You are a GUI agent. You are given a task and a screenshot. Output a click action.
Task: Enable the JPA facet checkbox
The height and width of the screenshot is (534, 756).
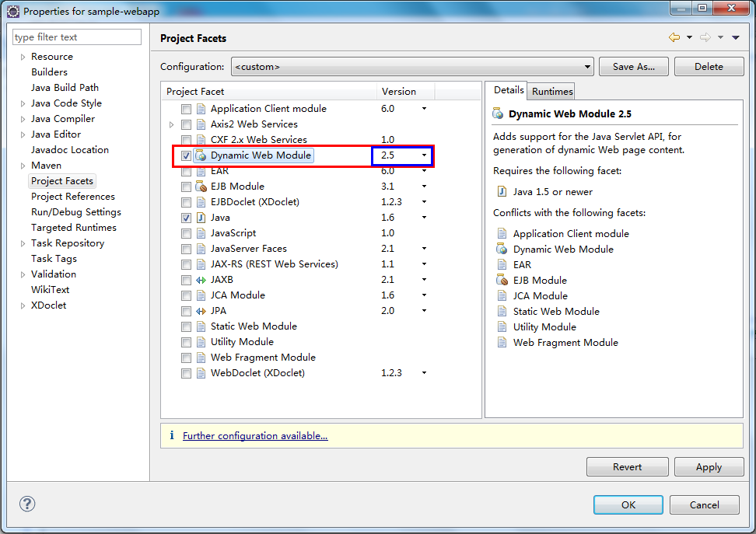click(x=186, y=311)
